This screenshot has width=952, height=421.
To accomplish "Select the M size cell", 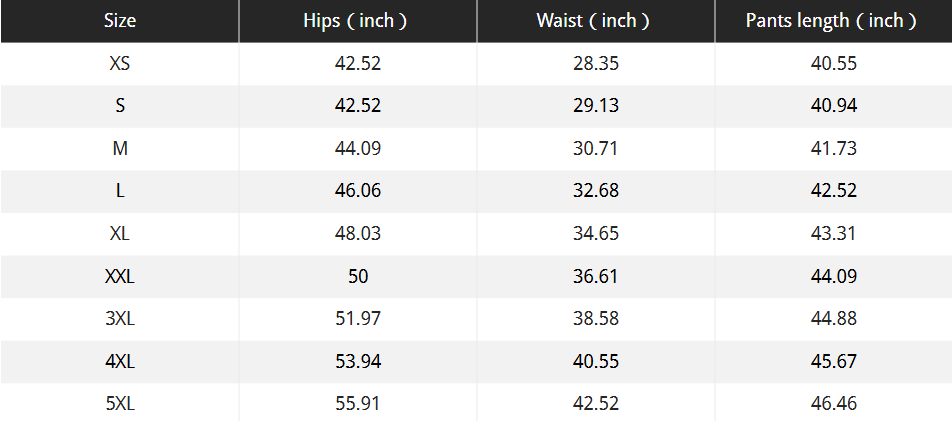I will tap(120, 149).
